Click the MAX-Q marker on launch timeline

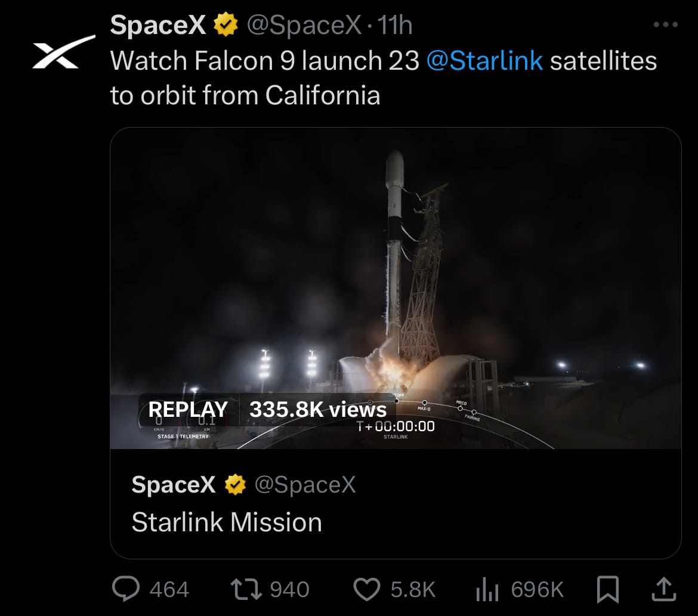(424, 404)
